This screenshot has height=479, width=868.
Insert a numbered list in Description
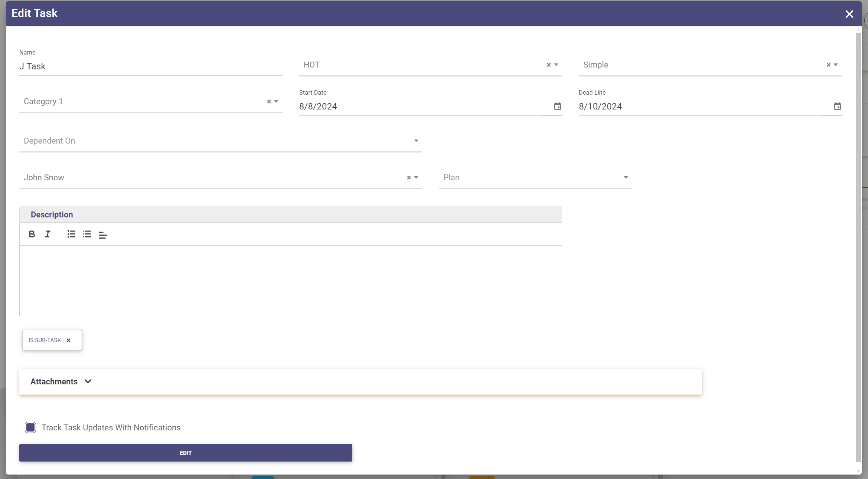tap(71, 234)
